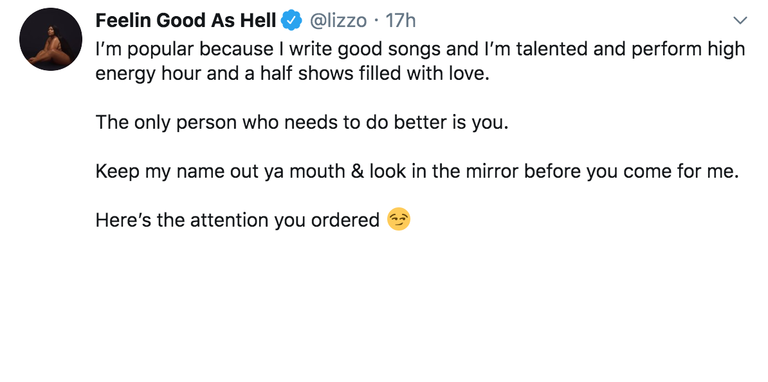Select the "do better is you" sentence
This screenshot has width=768, height=382.
pos(302,122)
